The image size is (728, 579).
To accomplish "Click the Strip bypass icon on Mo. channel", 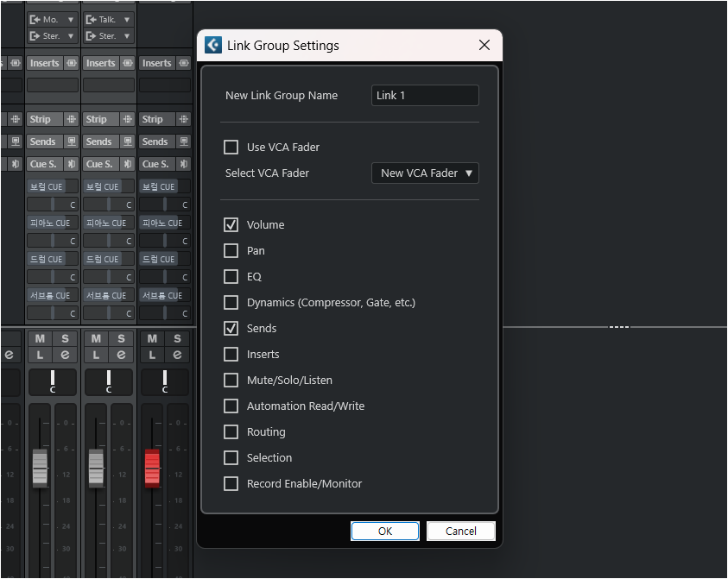I will (x=71, y=119).
